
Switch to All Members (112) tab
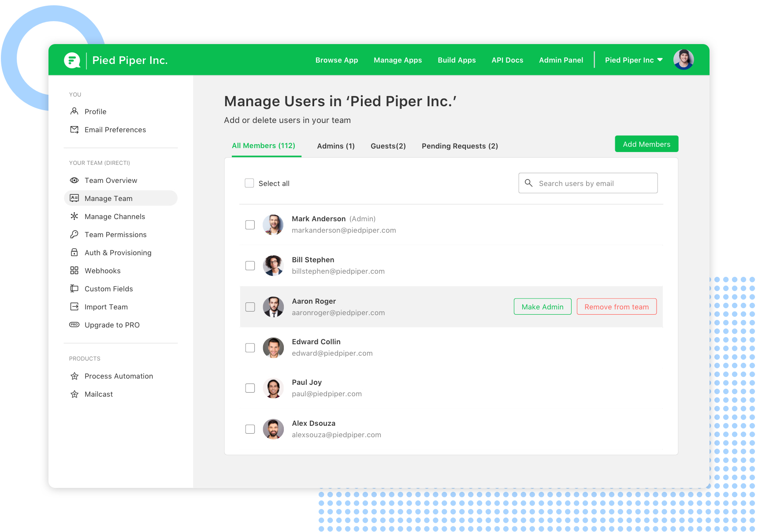click(x=264, y=146)
